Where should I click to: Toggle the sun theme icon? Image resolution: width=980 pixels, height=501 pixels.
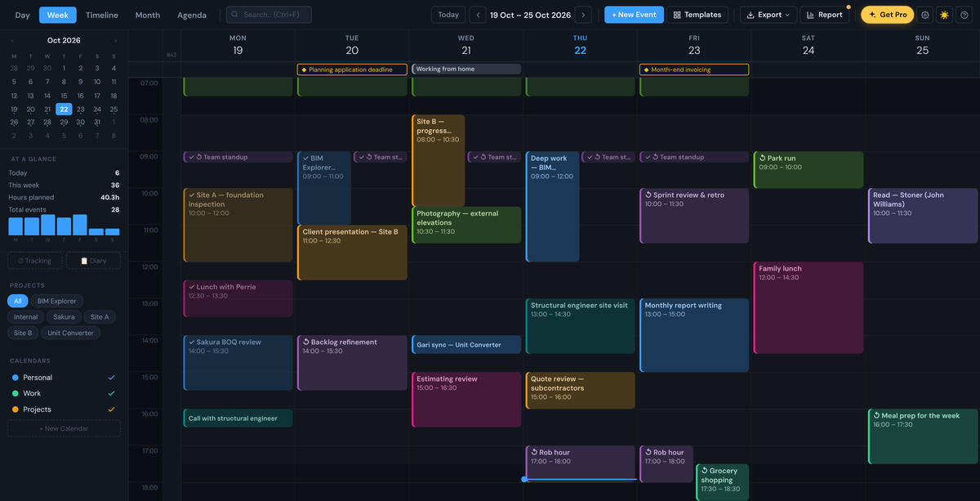pyautogui.click(x=945, y=15)
